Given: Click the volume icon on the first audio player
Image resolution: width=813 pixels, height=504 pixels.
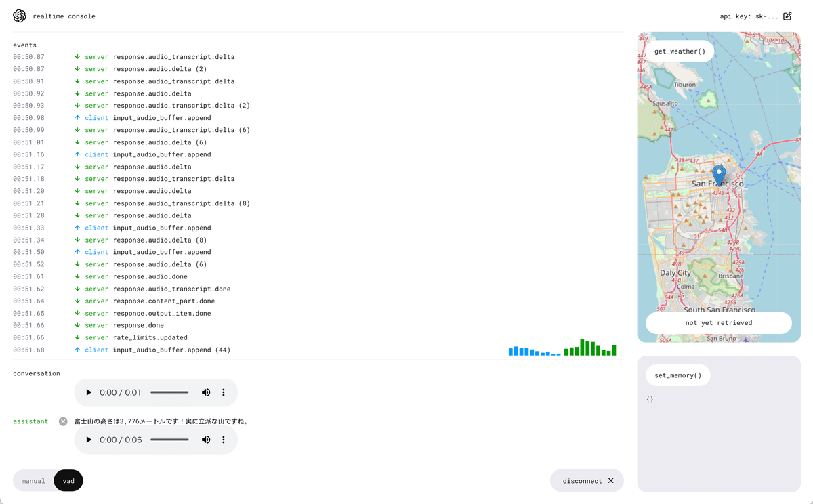Looking at the screenshot, I should point(206,392).
